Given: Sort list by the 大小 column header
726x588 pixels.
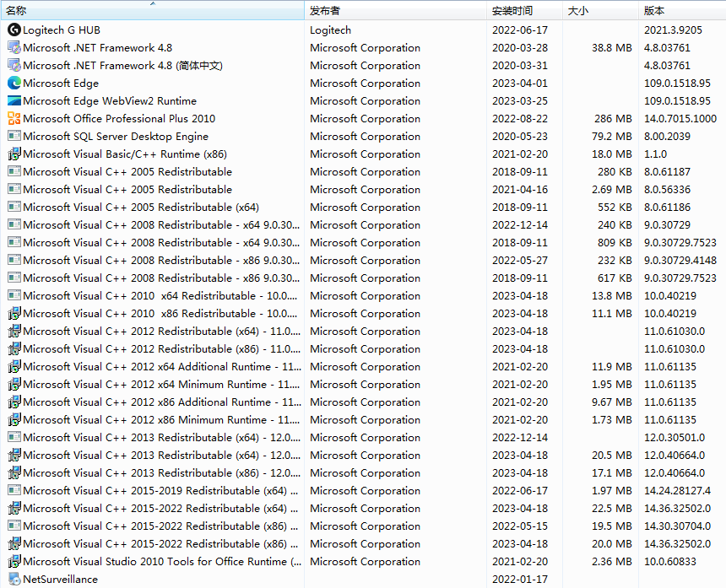Looking at the screenshot, I should click(600, 11).
